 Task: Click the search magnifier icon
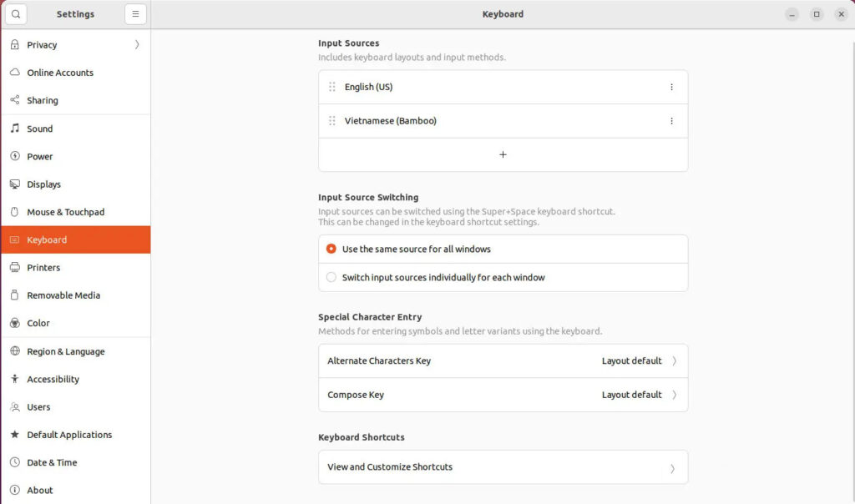pyautogui.click(x=16, y=14)
